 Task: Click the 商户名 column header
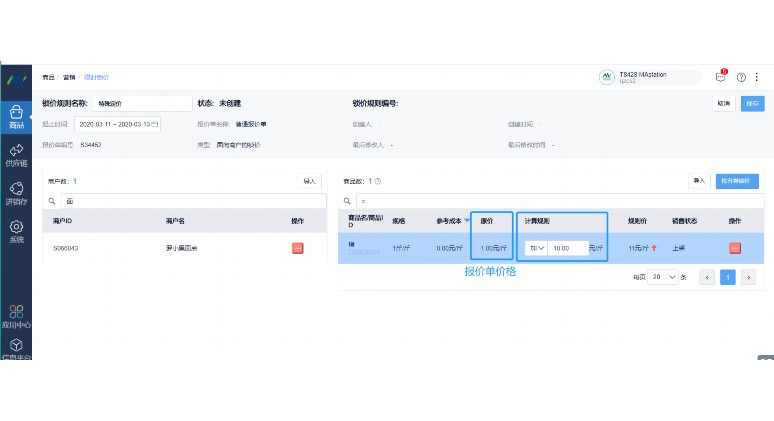point(175,221)
